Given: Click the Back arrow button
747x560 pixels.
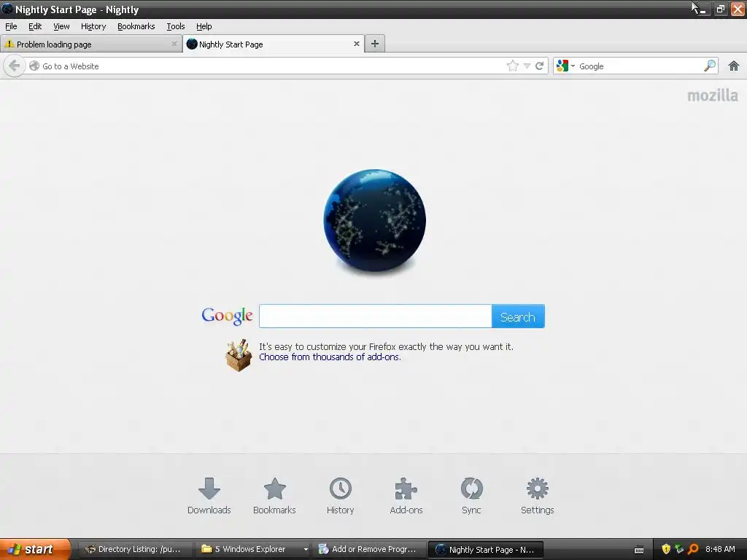Looking at the screenshot, I should click(x=15, y=66).
